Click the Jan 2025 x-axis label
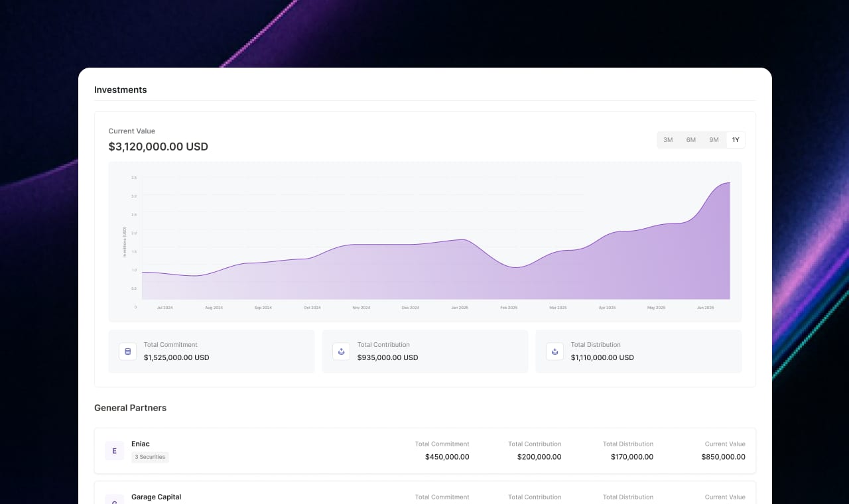Screen dimensions: 849x504 (460, 308)
